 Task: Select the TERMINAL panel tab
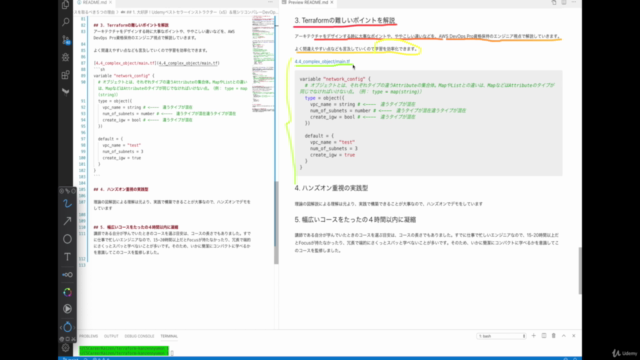click(x=169, y=336)
